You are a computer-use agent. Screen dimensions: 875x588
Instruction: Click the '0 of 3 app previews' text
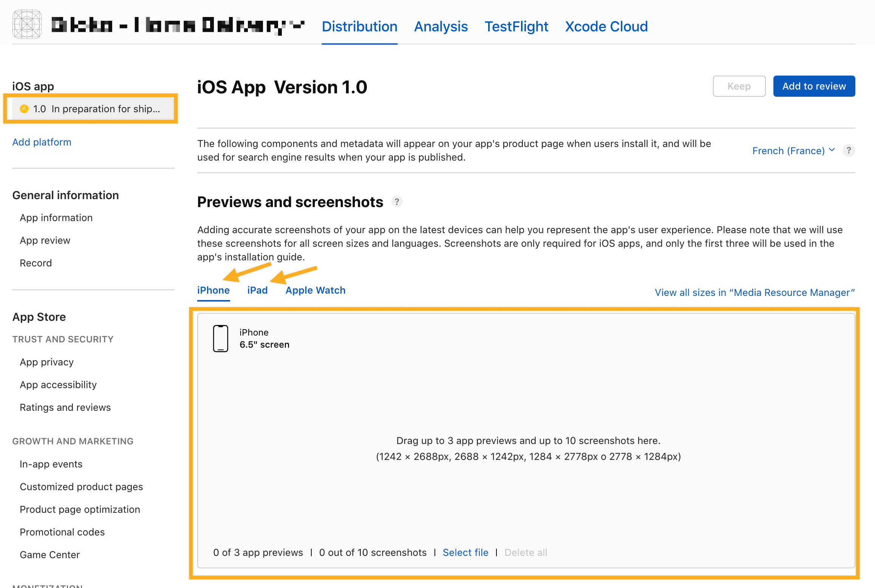pyautogui.click(x=258, y=552)
